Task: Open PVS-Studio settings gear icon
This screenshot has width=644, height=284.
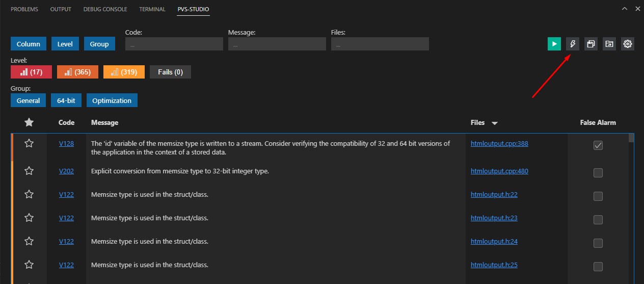Action: click(628, 44)
